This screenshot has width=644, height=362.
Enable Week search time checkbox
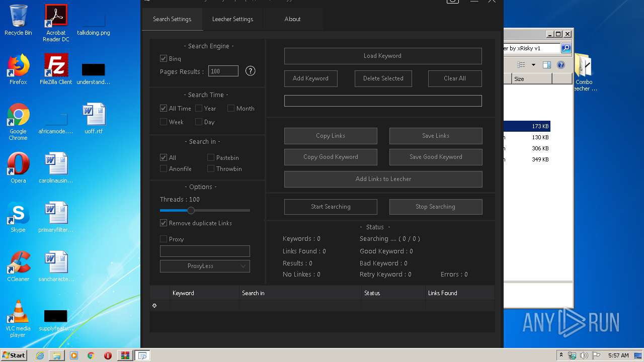[x=164, y=122]
